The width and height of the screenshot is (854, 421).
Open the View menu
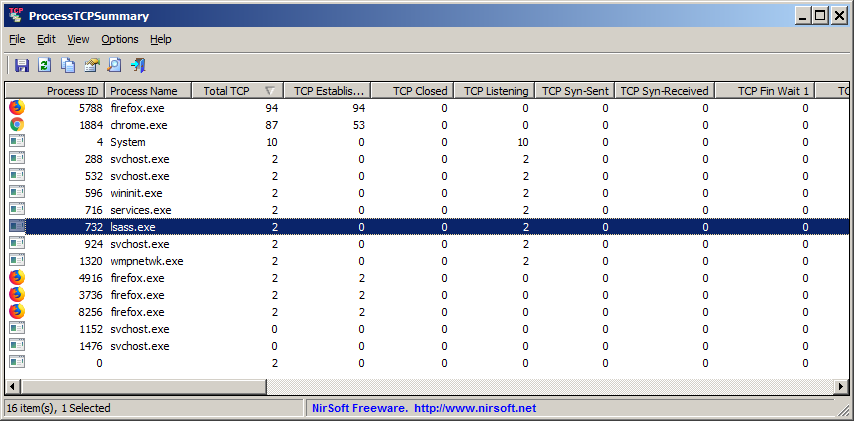point(78,39)
